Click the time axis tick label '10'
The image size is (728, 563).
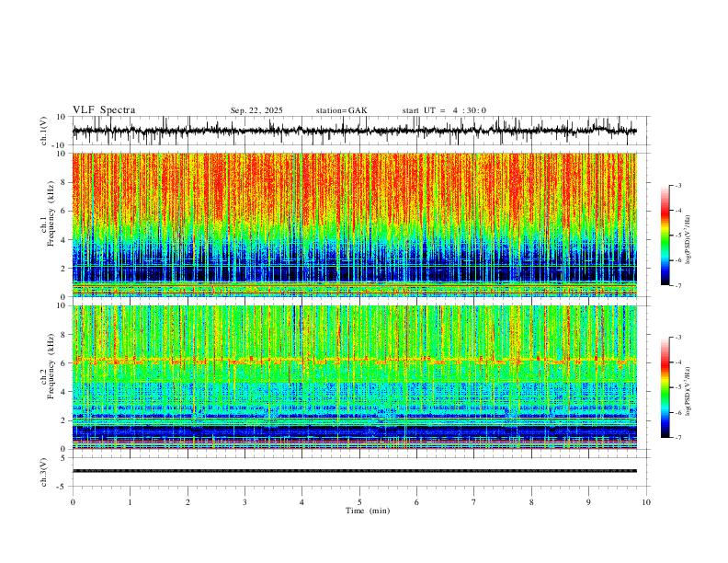[x=646, y=502]
